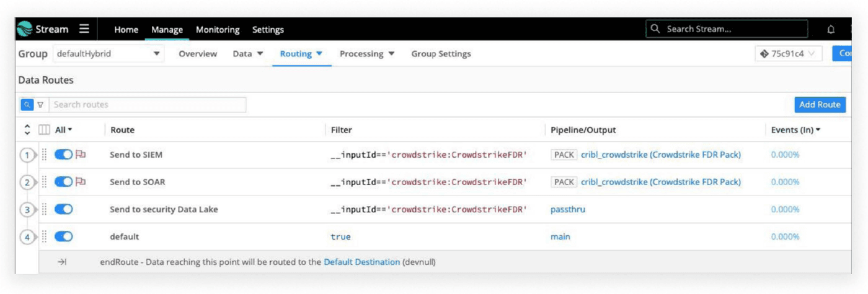Click the Send to SIEM filter expression
The height and width of the screenshot is (294, 868).
429,155
